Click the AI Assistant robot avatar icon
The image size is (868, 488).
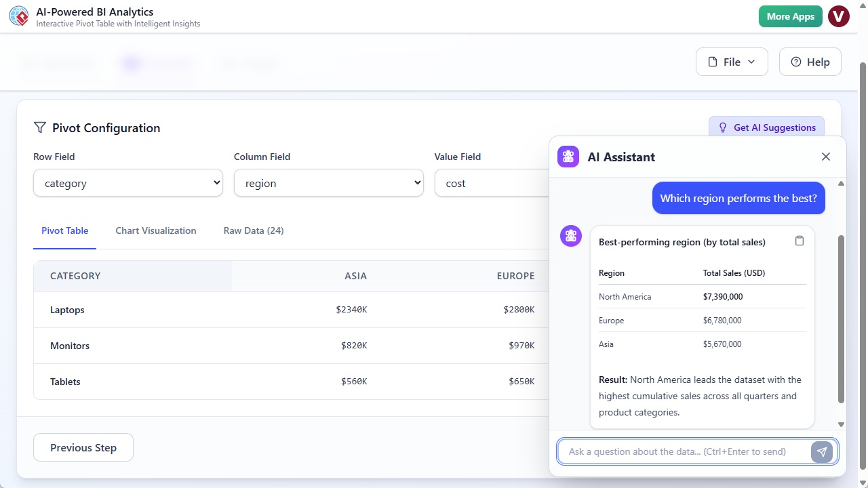point(568,157)
